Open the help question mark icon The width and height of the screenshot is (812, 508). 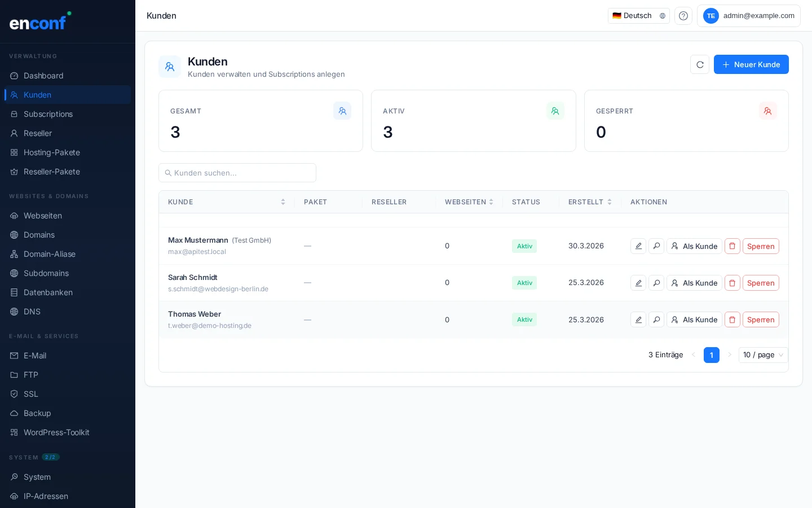tap(683, 16)
